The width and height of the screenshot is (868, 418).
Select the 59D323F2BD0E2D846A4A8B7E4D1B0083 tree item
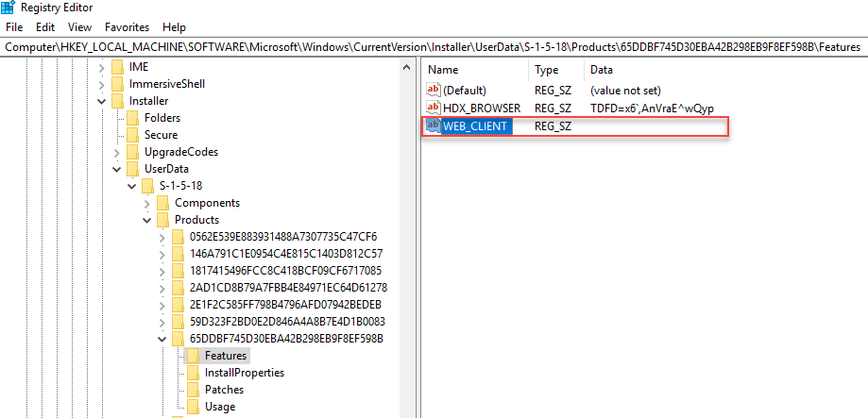click(x=287, y=322)
